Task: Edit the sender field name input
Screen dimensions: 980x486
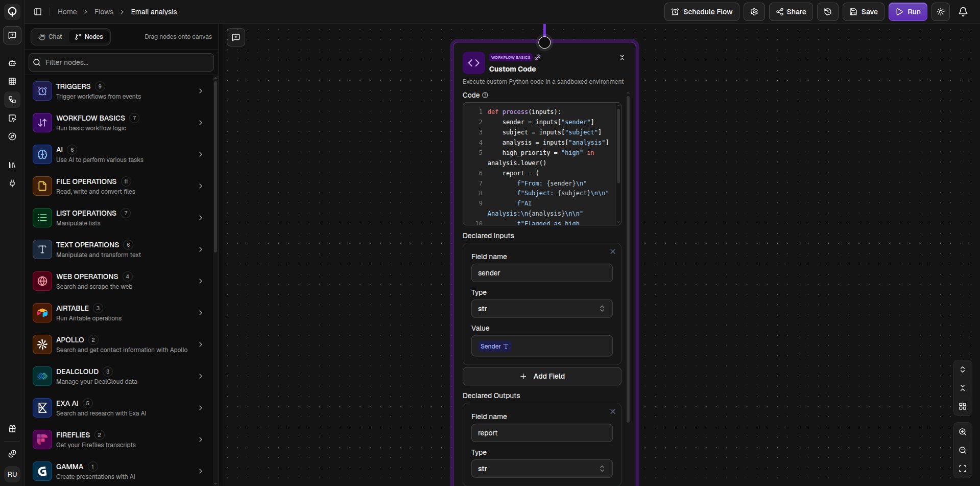Action: point(542,273)
